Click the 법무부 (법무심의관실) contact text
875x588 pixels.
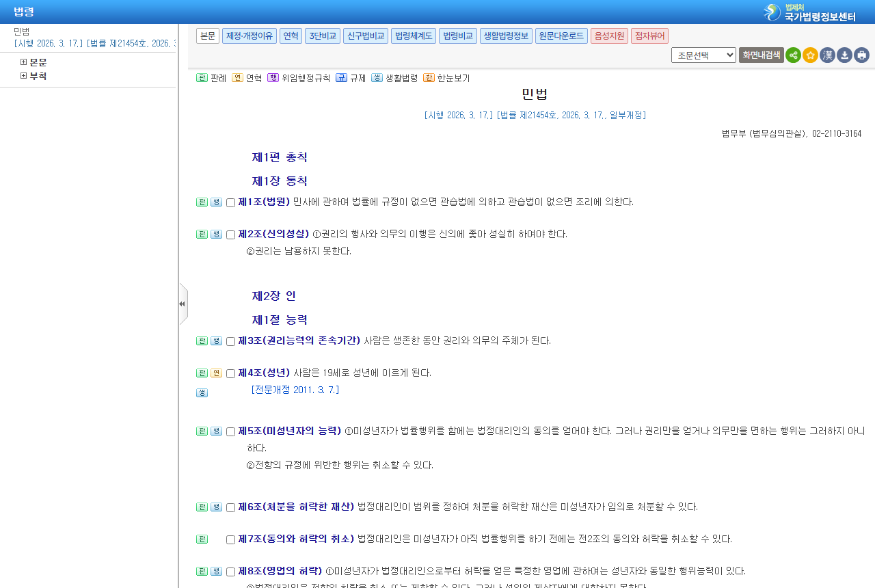(x=792, y=134)
